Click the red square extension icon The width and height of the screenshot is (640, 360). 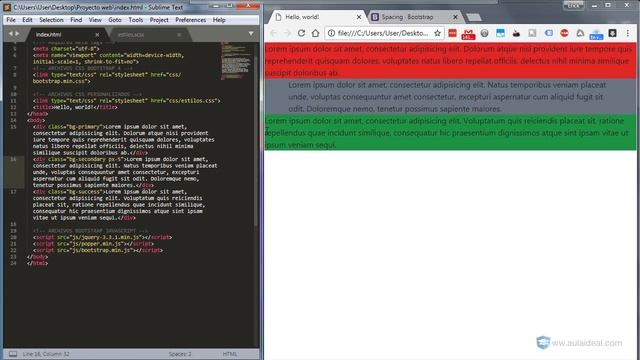(x=452, y=33)
